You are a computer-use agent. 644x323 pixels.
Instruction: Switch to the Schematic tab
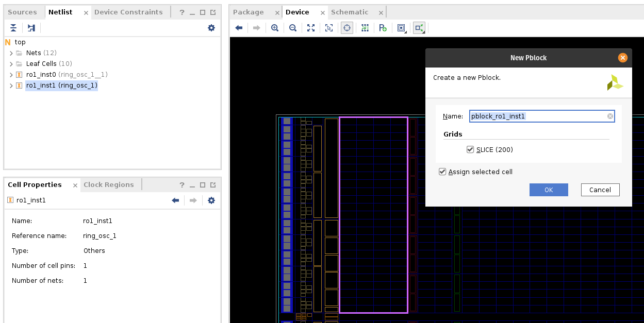(350, 12)
